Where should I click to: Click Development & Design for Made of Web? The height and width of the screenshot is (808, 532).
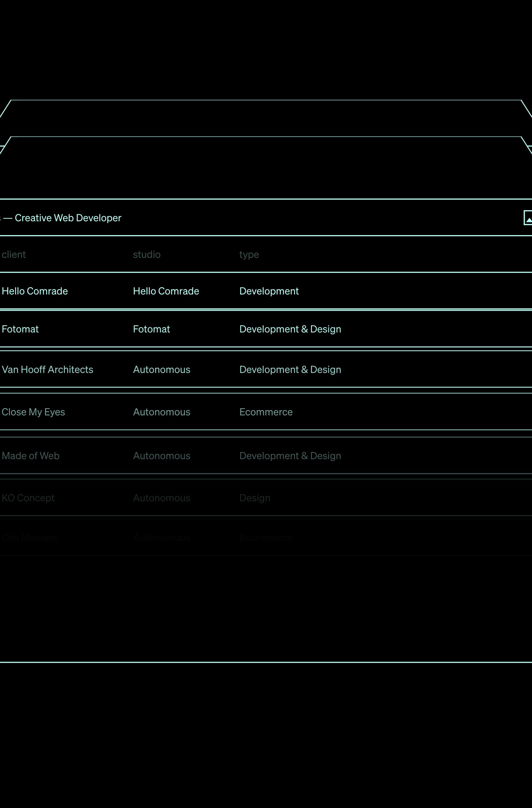click(x=290, y=456)
